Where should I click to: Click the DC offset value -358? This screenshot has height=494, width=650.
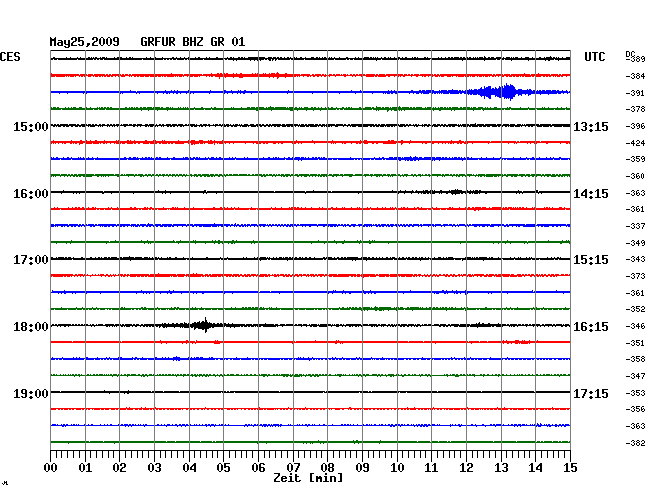(x=635, y=359)
